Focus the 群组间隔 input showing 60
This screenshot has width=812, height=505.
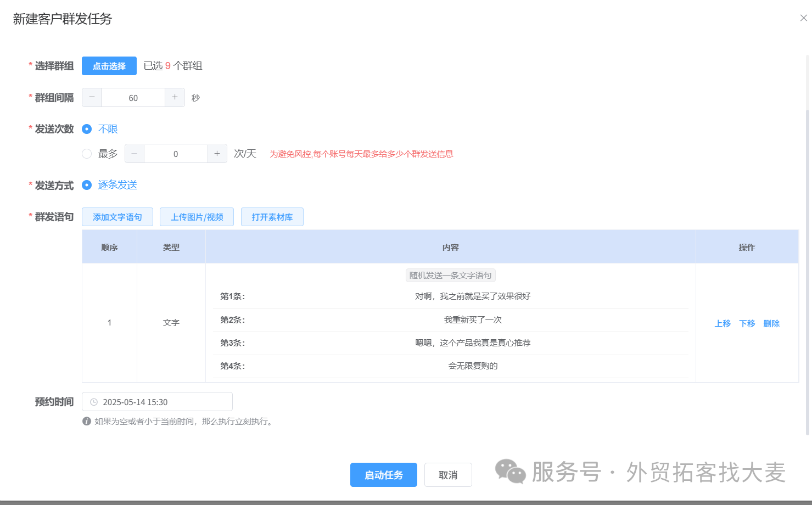coord(133,98)
